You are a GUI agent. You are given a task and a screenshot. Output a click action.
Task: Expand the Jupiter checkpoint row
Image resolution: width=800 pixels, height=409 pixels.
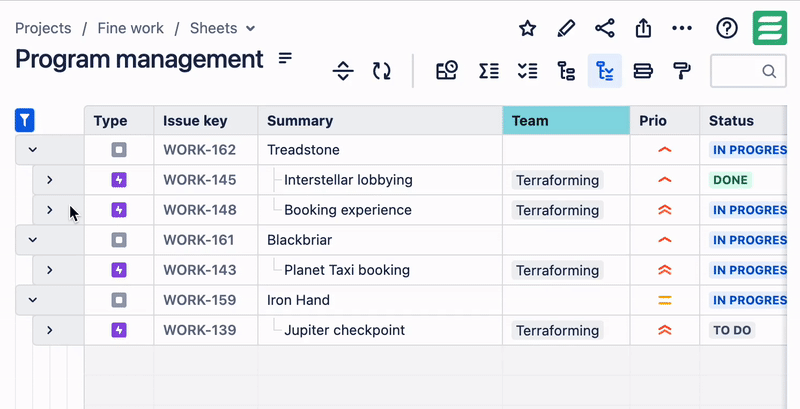pyautogui.click(x=49, y=330)
